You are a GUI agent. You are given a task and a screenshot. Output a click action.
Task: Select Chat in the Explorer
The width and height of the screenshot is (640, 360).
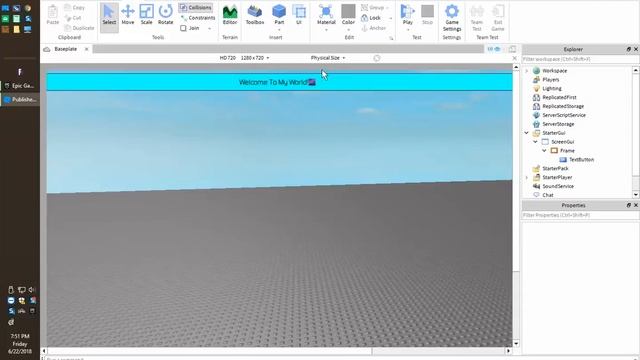pyautogui.click(x=548, y=195)
